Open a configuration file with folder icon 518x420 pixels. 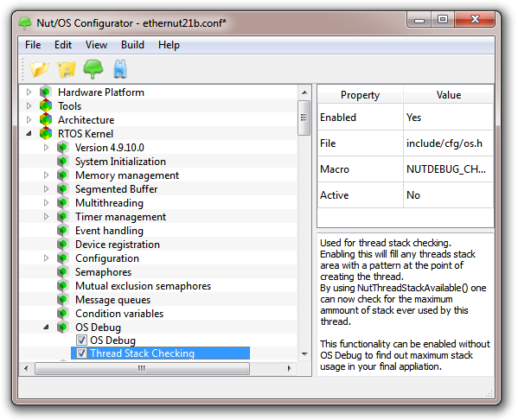[39, 69]
